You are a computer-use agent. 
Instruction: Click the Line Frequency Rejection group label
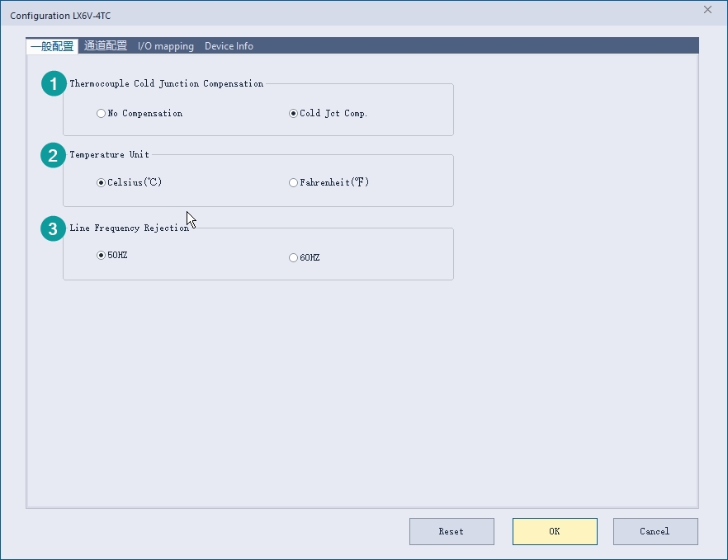pyautogui.click(x=129, y=228)
